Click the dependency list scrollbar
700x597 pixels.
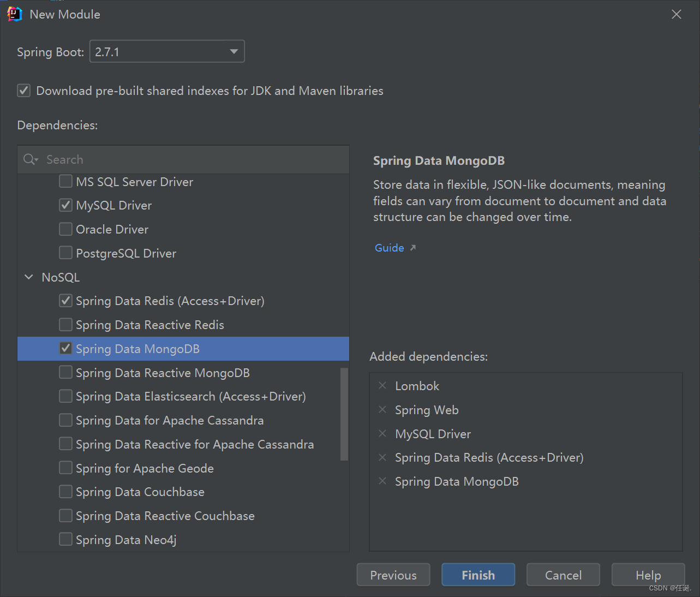point(344,414)
